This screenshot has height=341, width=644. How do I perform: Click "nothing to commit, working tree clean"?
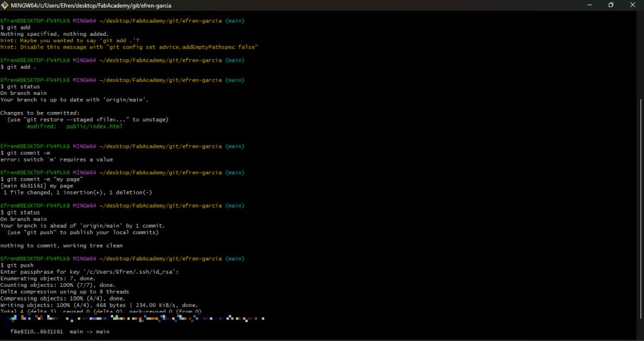(x=62, y=245)
